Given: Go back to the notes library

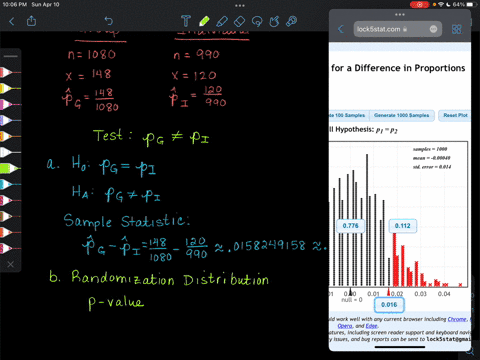Looking at the screenshot, I should coord(12,22).
